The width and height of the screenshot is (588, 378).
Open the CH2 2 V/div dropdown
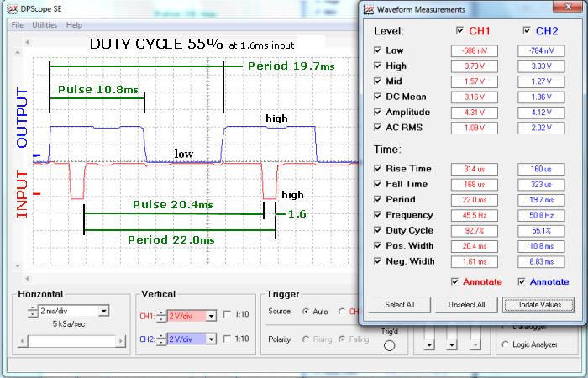click(212, 339)
